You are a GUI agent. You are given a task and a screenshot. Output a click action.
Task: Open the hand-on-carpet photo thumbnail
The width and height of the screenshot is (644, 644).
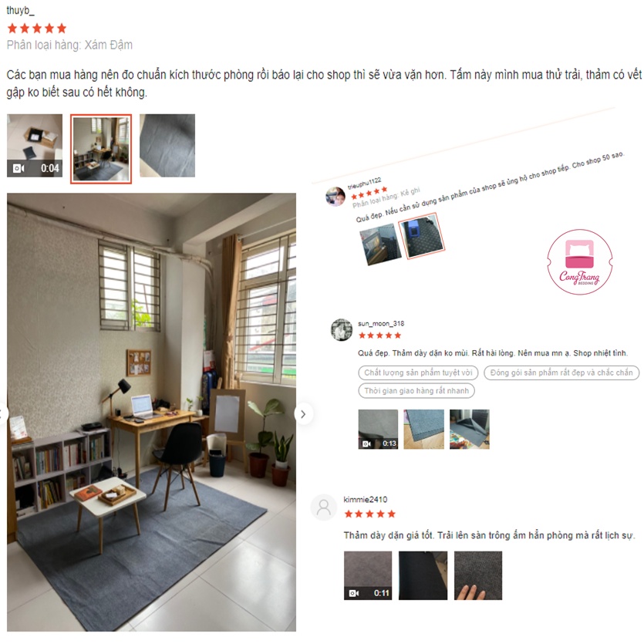point(477,575)
